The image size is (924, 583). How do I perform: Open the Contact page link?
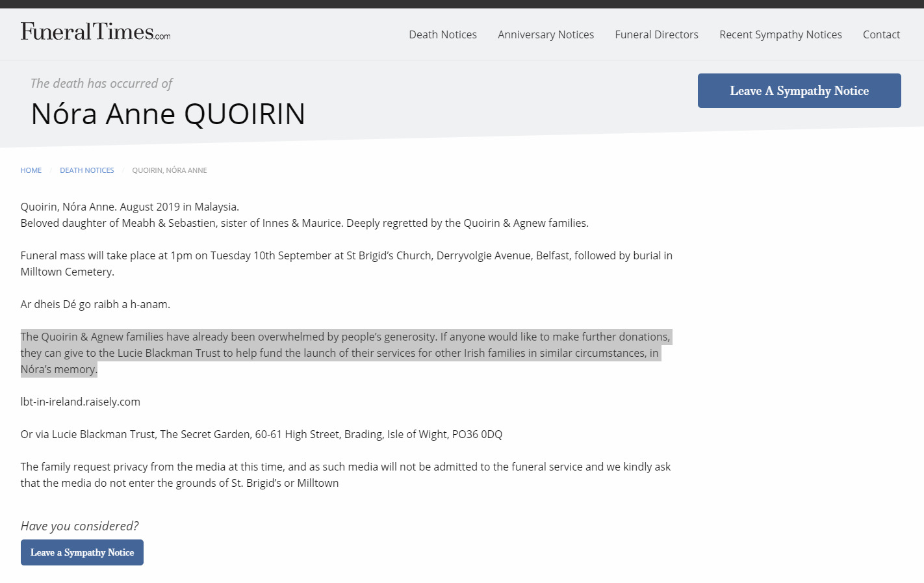click(880, 34)
